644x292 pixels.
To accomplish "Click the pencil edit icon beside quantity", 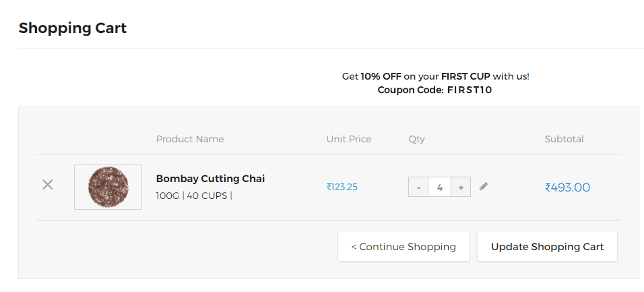I will [x=484, y=187].
